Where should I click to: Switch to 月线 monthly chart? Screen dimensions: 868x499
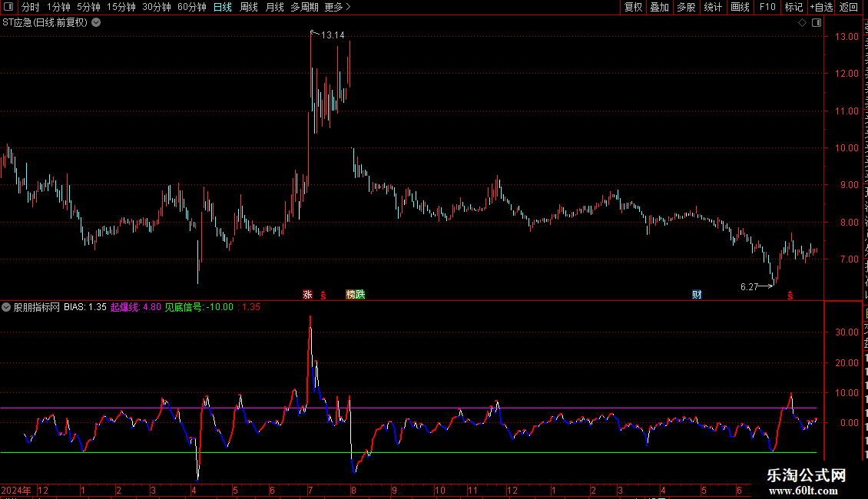point(274,7)
